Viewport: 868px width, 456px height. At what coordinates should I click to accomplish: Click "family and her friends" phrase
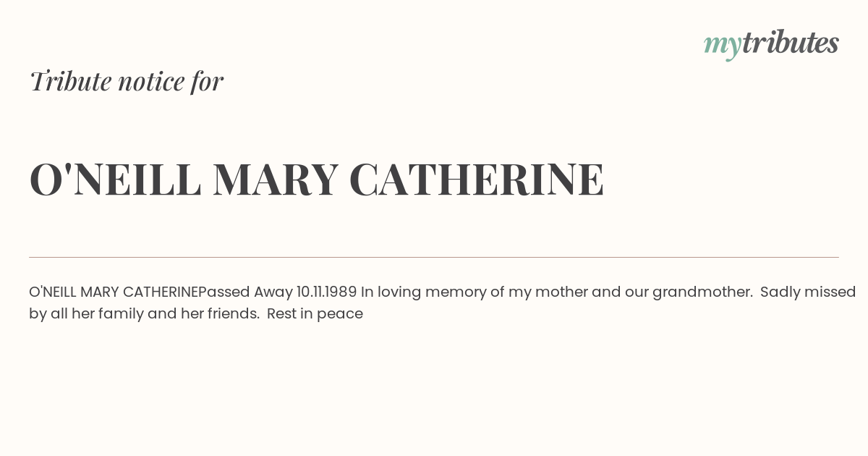coord(176,314)
